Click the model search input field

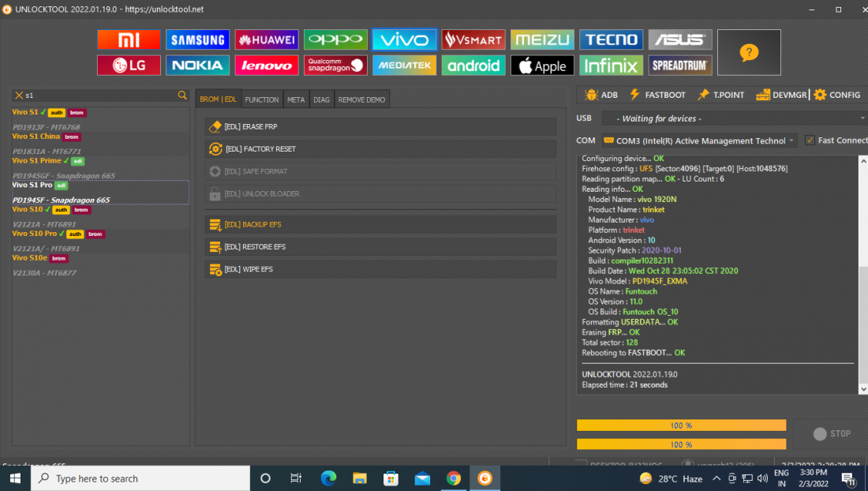[x=100, y=96]
